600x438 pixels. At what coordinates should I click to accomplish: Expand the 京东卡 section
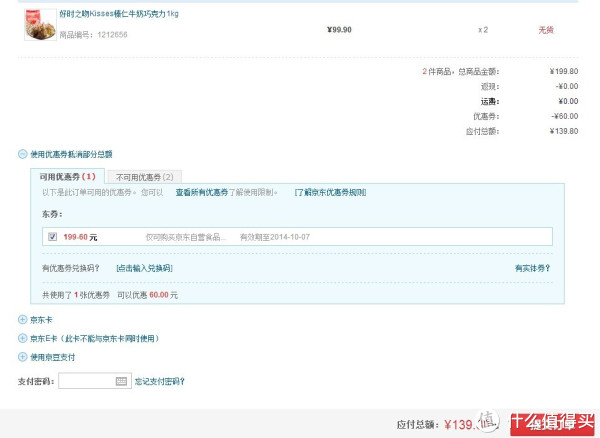tap(23, 319)
